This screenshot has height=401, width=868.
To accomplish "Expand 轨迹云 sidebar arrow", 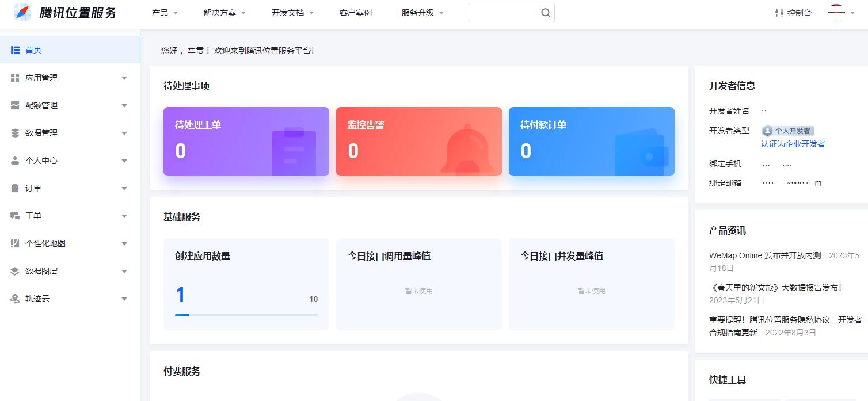I will pos(124,299).
